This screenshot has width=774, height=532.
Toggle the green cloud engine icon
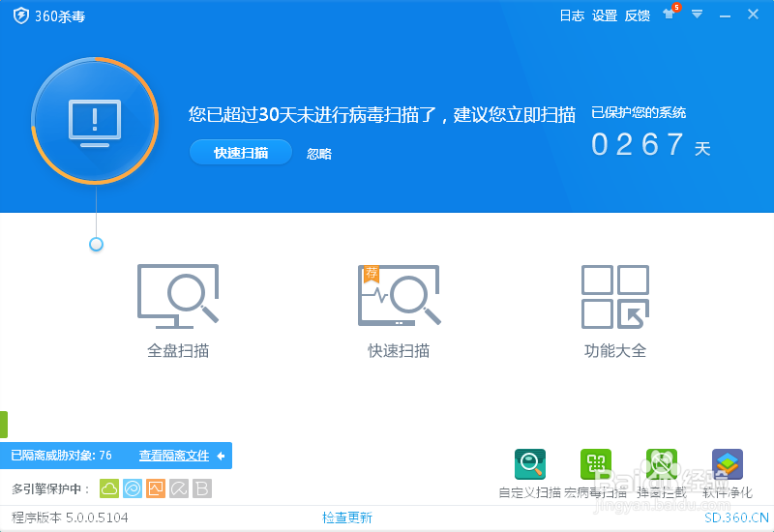[x=109, y=488]
